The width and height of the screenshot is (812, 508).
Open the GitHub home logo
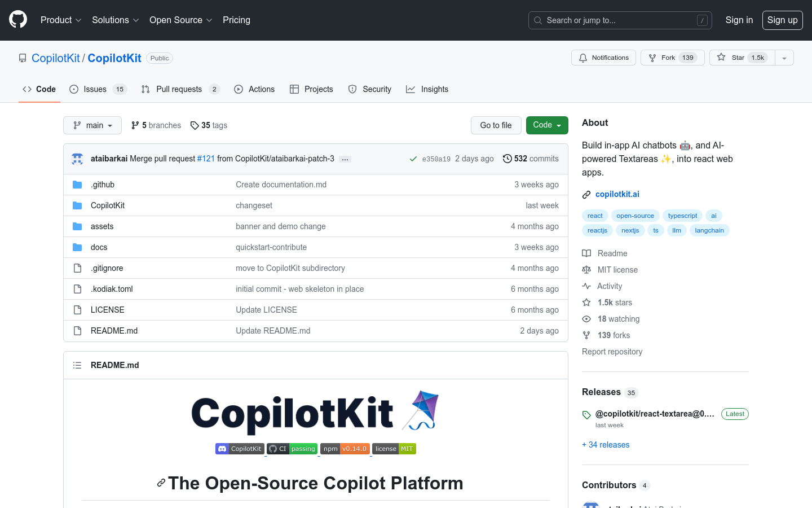click(x=17, y=20)
